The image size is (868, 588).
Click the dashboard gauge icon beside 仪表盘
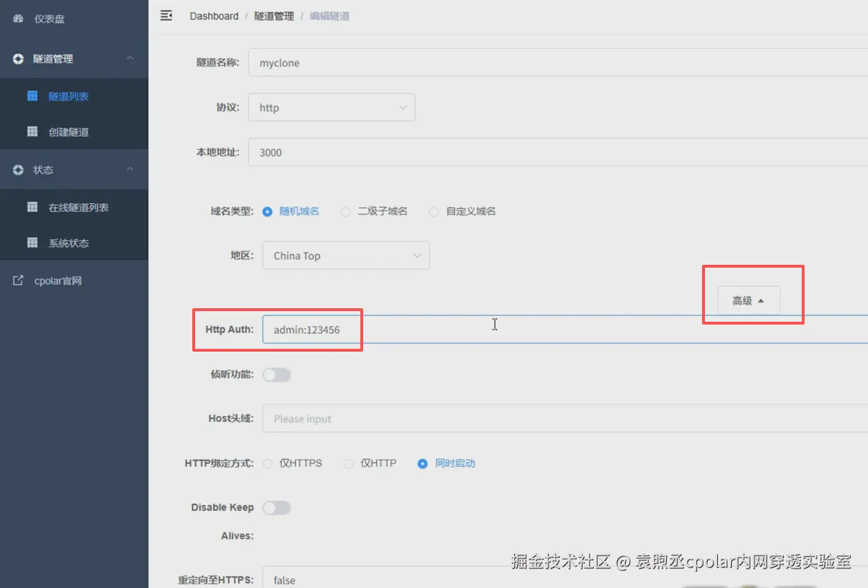pyautogui.click(x=19, y=19)
